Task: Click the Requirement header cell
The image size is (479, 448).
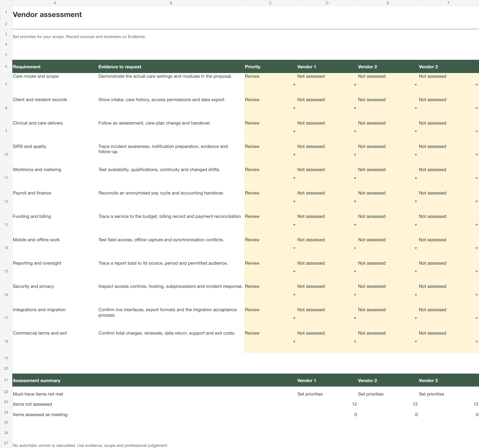Action: [55, 67]
